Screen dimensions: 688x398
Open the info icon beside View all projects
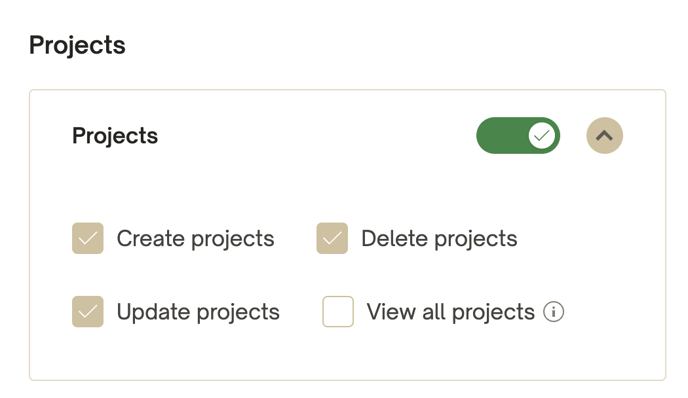(553, 312)
